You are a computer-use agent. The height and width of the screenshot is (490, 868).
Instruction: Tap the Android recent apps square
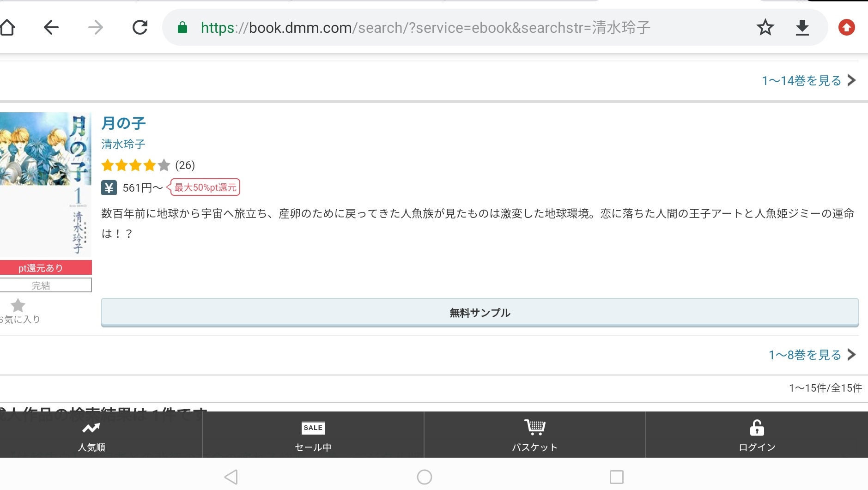point(617,477)
